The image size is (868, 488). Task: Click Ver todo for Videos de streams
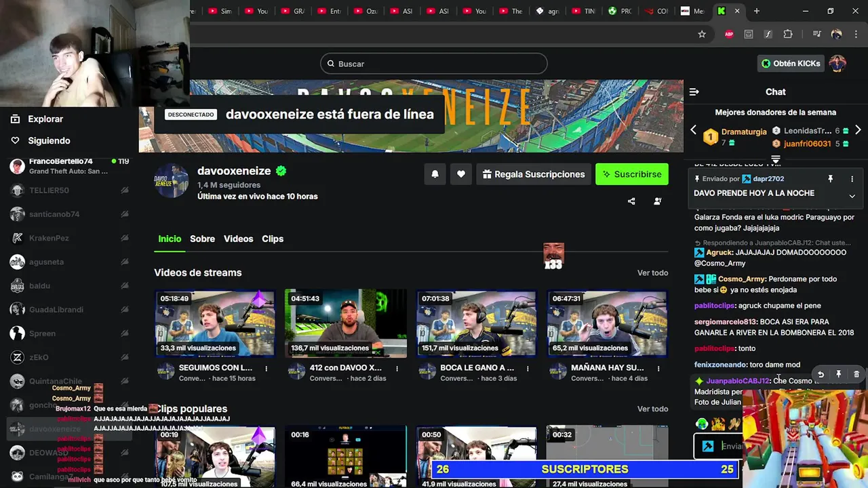[652, 272]
